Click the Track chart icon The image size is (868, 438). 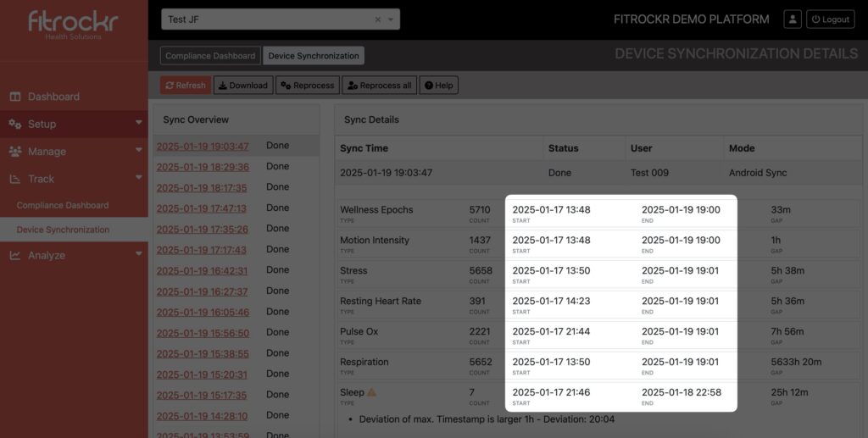pos(15,179)
